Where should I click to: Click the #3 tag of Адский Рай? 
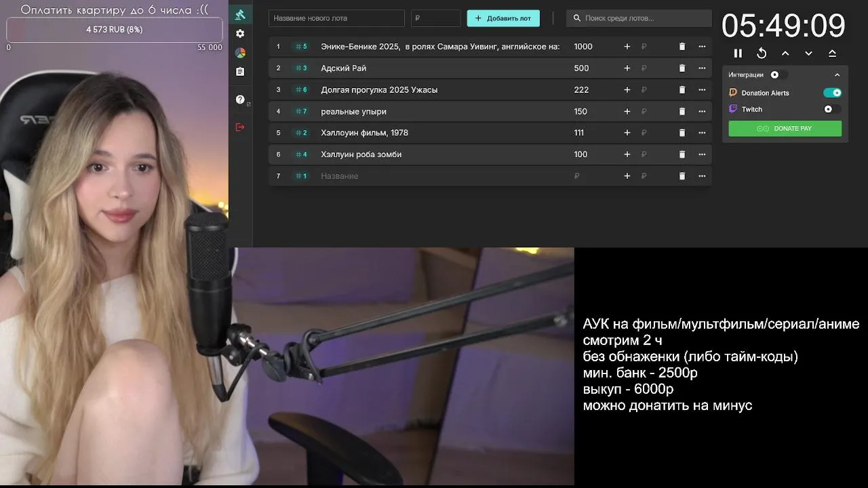[301, 68]
